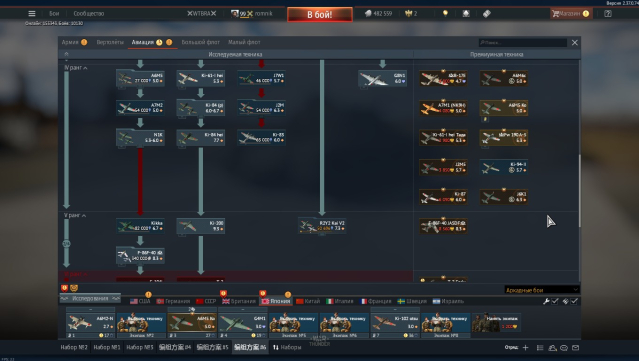Open the Магазин shop cart

coord(570,13)
